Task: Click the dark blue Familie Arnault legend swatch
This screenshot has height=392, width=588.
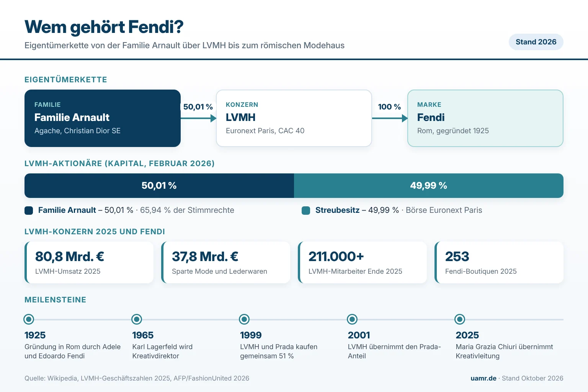Action: [x=29, y=211]
